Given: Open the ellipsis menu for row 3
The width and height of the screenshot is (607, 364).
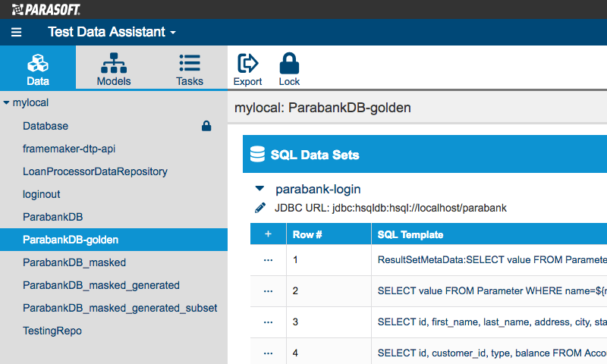Looking at the screenshot, I should (268, 322).
